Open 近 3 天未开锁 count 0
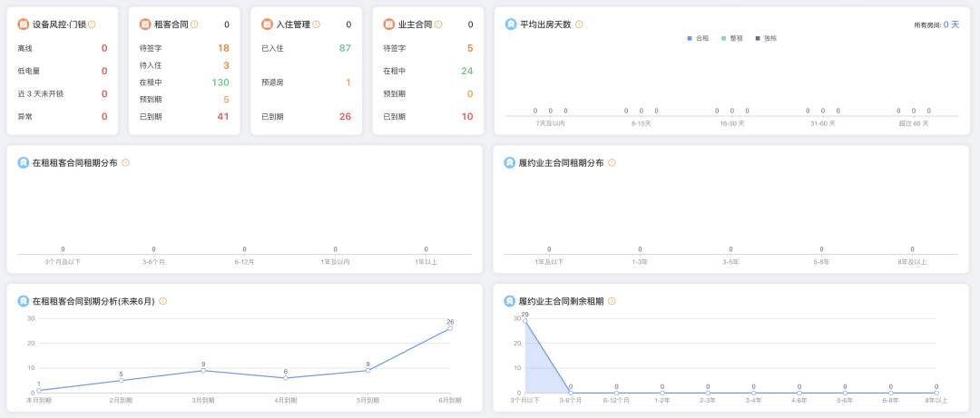This screenshot has height=418, width=980. pos(104,93)
